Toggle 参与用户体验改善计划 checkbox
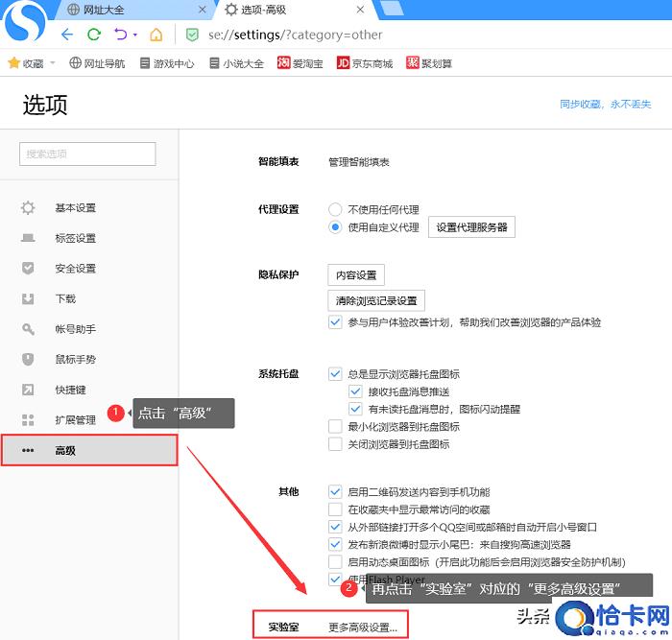The width and height of the screenshot is (672, 640). (335, 321)
